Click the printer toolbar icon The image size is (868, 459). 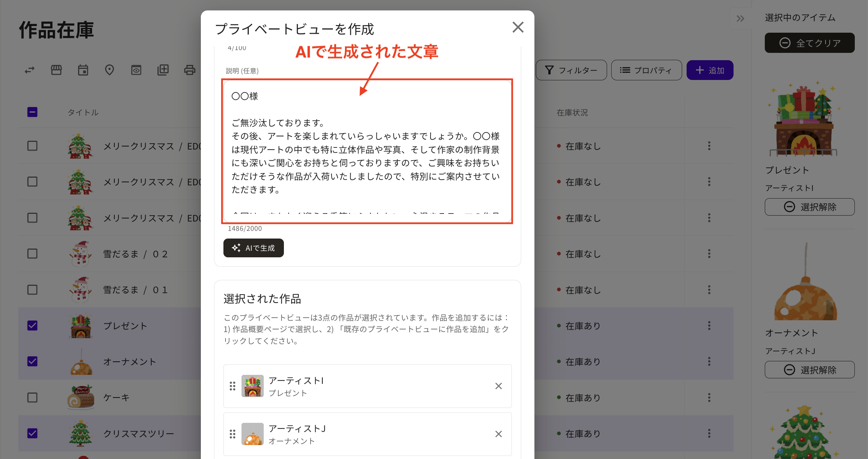point(189,70)
